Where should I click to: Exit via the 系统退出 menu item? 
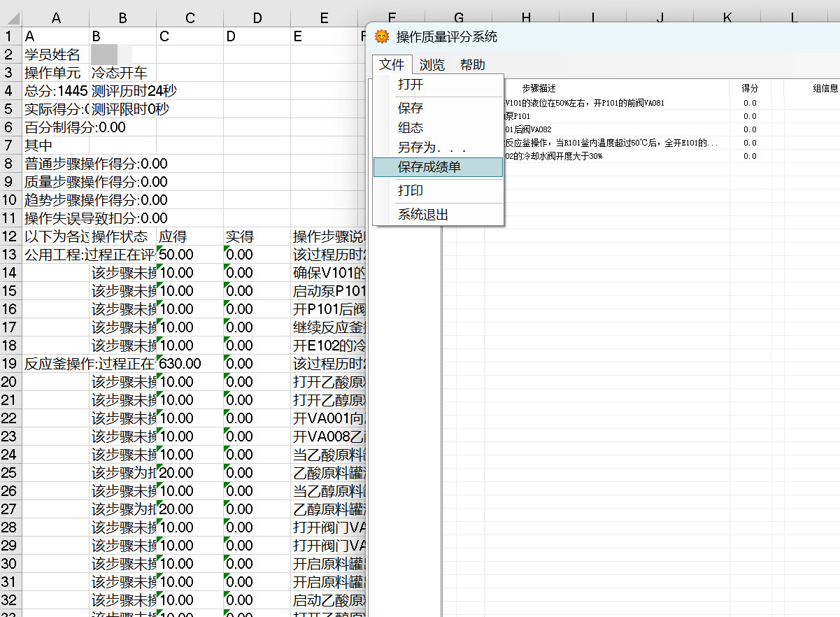coord(423,215)
